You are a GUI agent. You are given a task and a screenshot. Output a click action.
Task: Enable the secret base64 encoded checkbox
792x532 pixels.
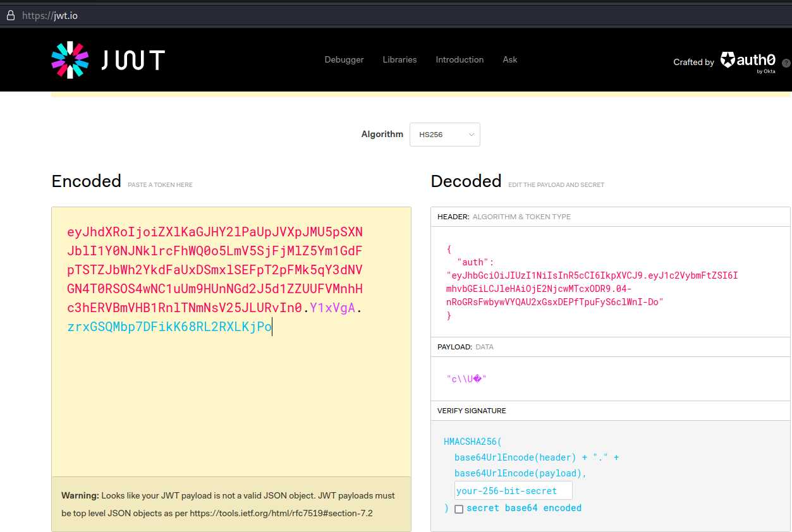coord(459,509)
